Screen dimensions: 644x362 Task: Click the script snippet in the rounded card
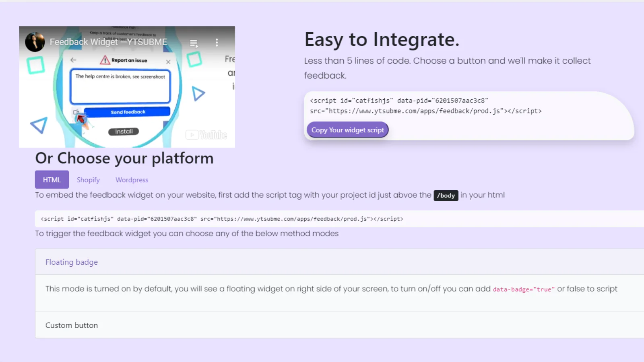coord(425,106)
